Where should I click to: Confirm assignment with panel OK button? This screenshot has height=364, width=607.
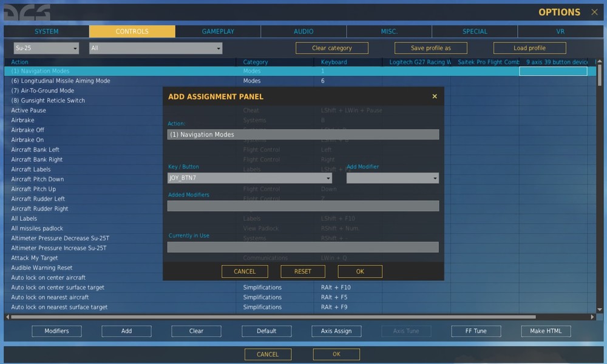pos(360,271)
